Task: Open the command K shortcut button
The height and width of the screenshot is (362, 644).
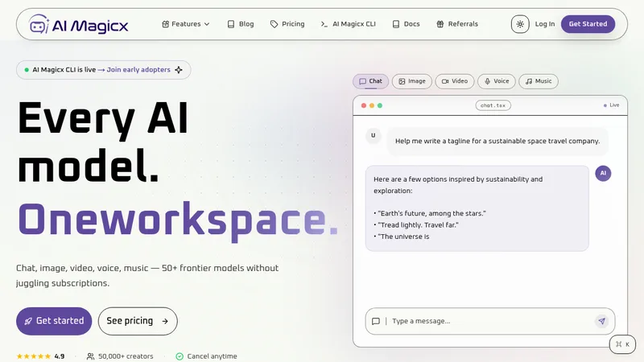Action: pos(622,344)
